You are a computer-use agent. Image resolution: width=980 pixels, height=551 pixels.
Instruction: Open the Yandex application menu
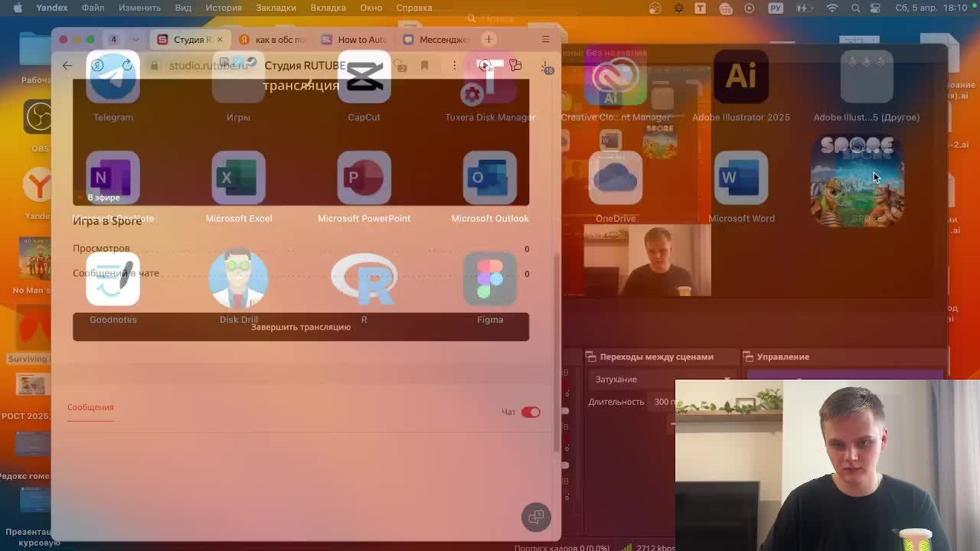(x=52, y=8)
